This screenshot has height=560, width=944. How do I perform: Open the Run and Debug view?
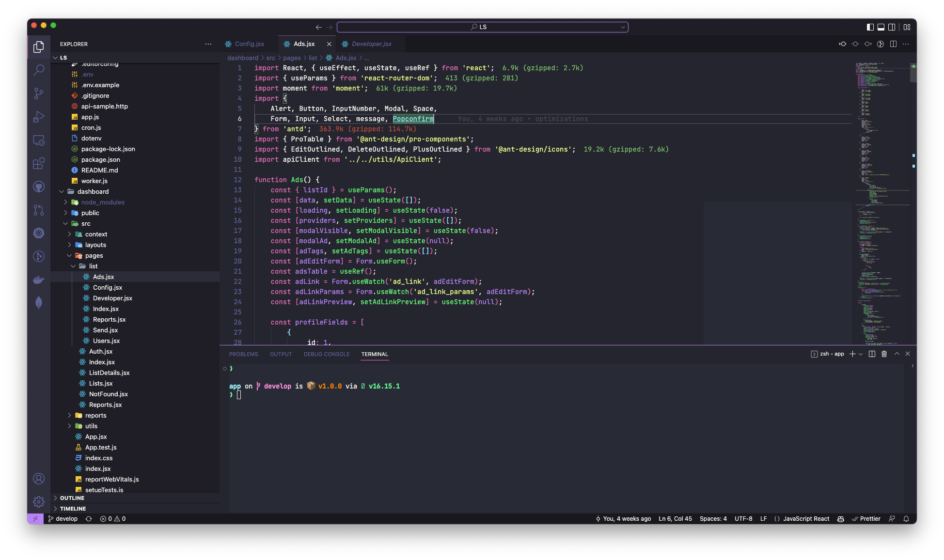click(x=39, y=117)
